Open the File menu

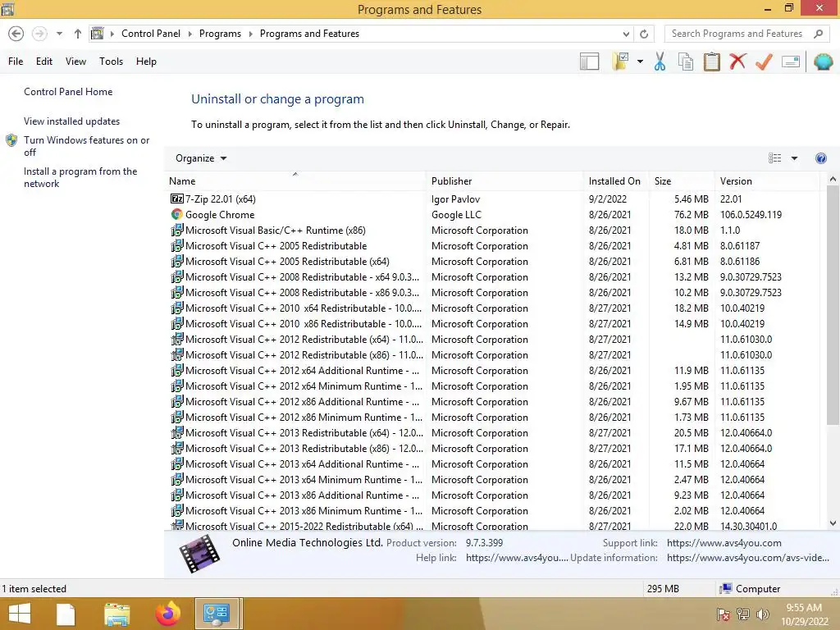click(16, 62)
